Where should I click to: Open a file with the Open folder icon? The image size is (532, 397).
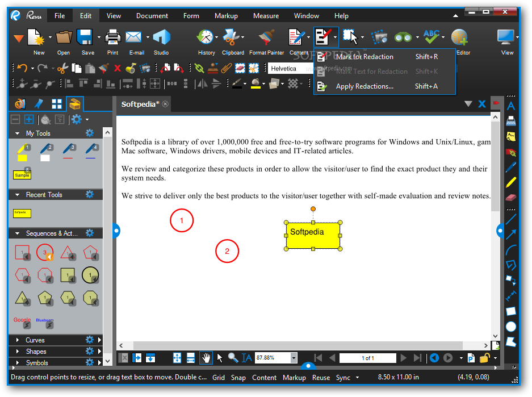pyautogui.click(x=64, y=37)
